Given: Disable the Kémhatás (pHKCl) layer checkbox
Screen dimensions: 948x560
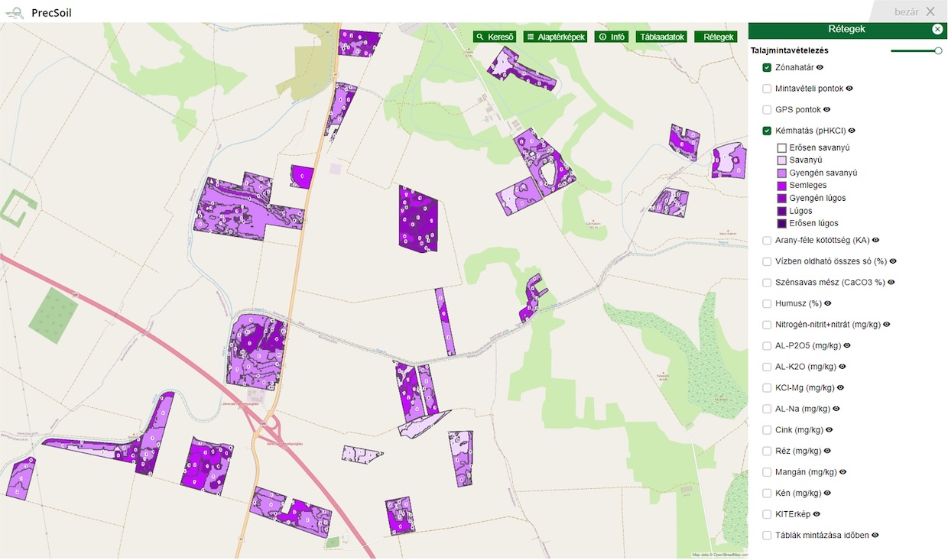Looking at the screenshot, I should click(767, 131).
